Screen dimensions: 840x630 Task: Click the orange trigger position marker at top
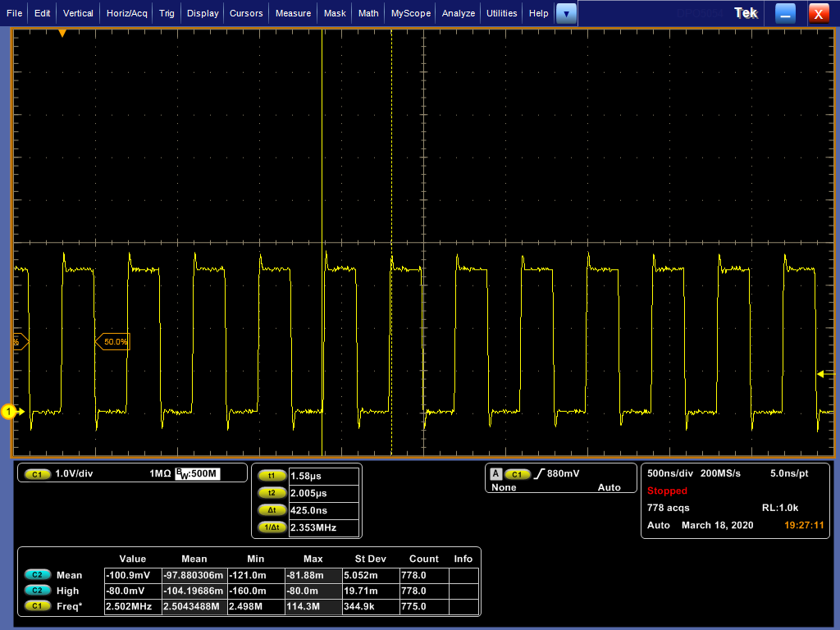(62, 34)
